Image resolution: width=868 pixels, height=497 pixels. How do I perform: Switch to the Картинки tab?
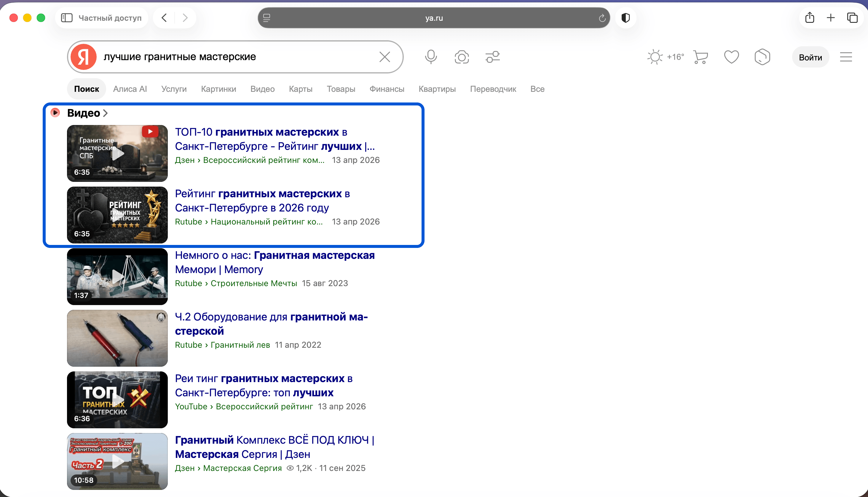tap(218, 89)
